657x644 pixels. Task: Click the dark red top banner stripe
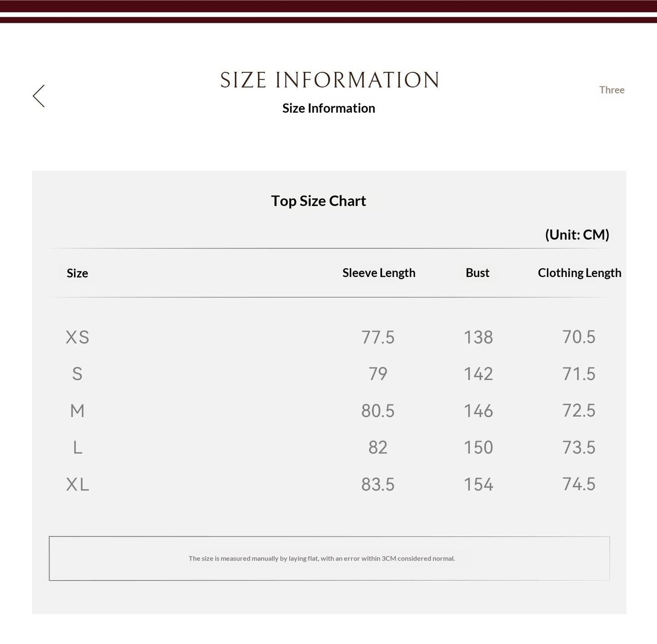pyautogui.click(x=328, y=6)
